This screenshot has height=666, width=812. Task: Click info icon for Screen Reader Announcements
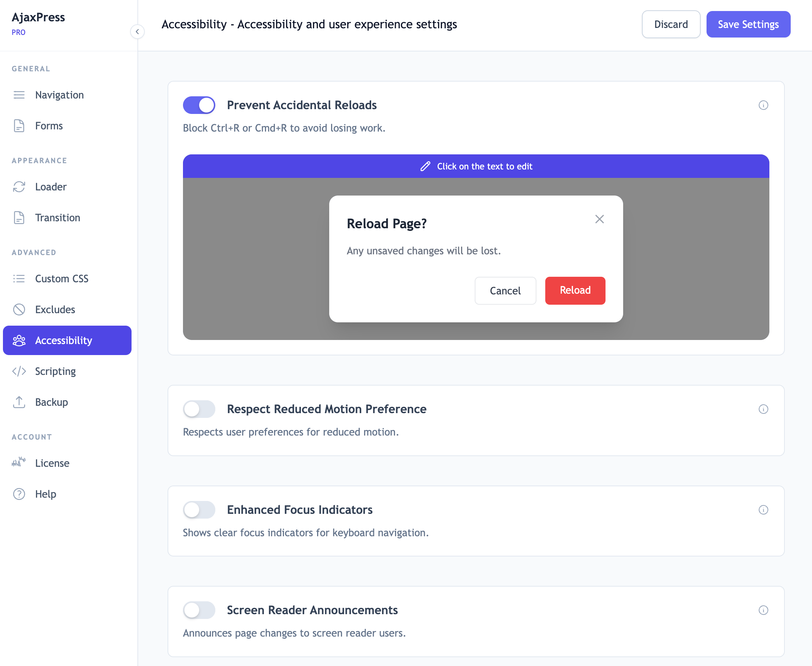pos(763,610)
